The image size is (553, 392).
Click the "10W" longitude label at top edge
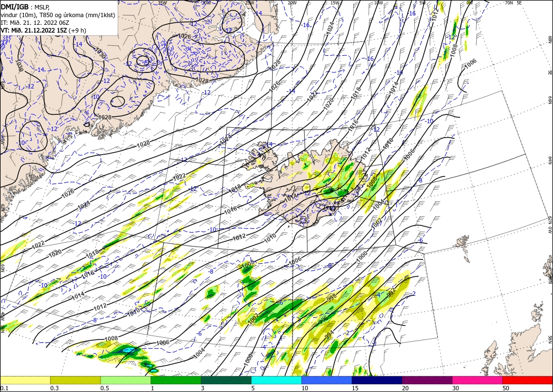tap(378, 3)
